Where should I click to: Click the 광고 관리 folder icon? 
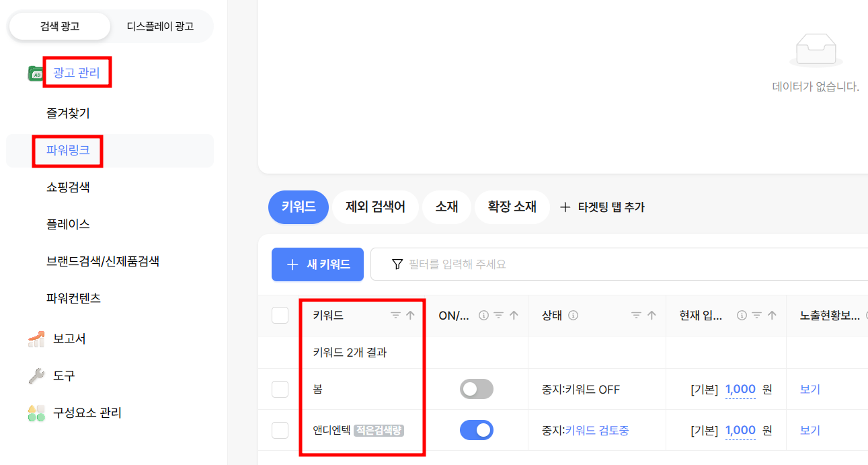tap(36, 73)
